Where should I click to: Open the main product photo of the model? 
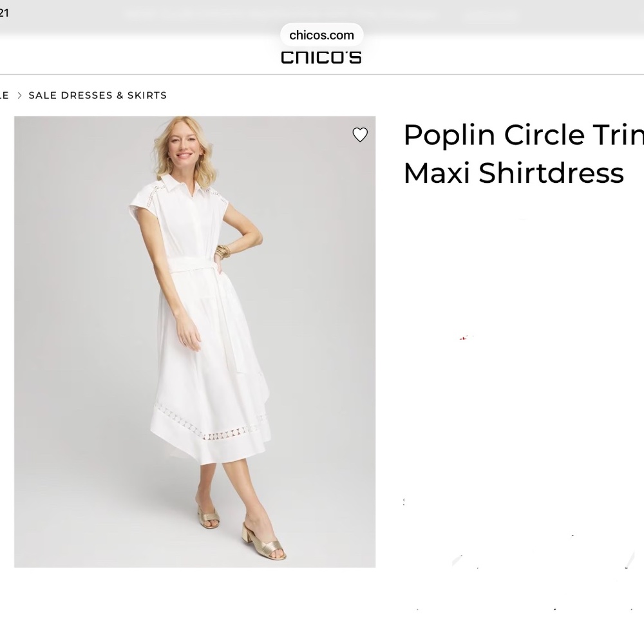194,341
